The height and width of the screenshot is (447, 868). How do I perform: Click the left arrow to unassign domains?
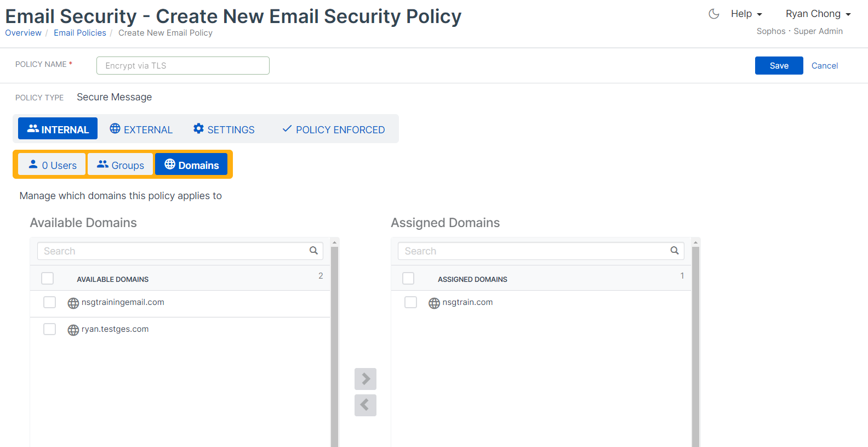(x=366, y=405)
